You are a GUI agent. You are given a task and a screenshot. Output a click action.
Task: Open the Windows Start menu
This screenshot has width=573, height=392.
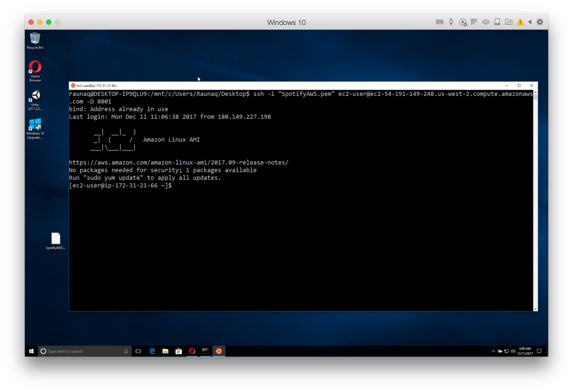(x=31, y=351)
